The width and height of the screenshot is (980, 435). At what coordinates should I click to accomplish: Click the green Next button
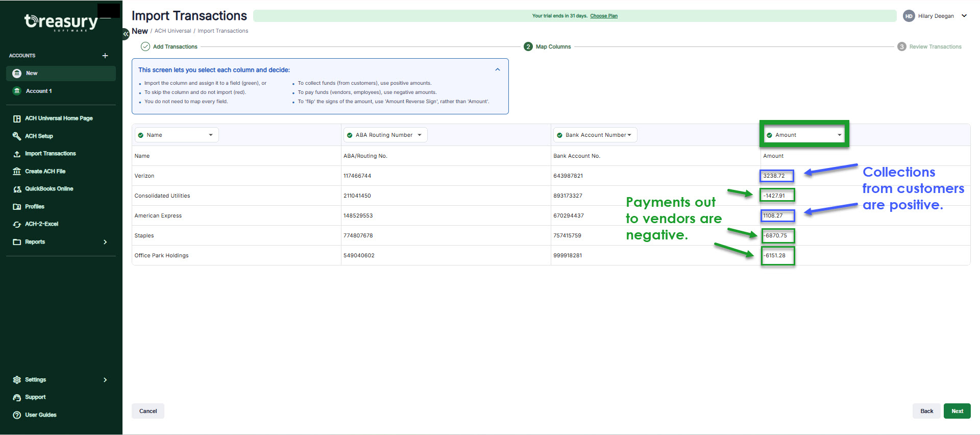tap(957, 411)
